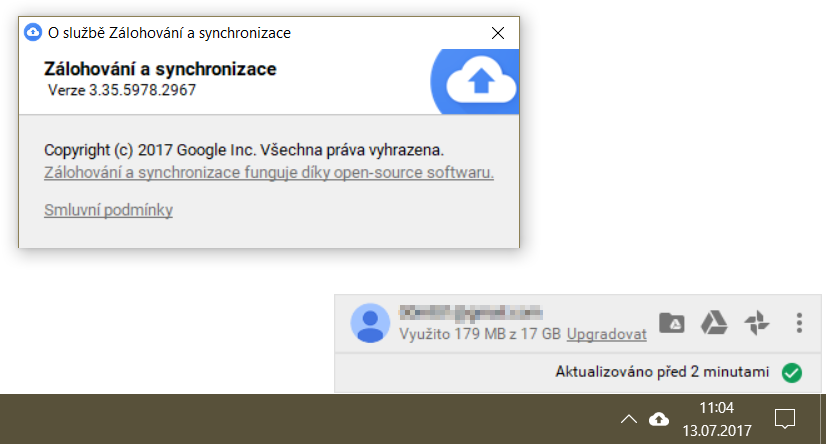Click the Aktualizováno před 2 minutami status
This screenshot has width=826, height=444.
click(662, 372)
